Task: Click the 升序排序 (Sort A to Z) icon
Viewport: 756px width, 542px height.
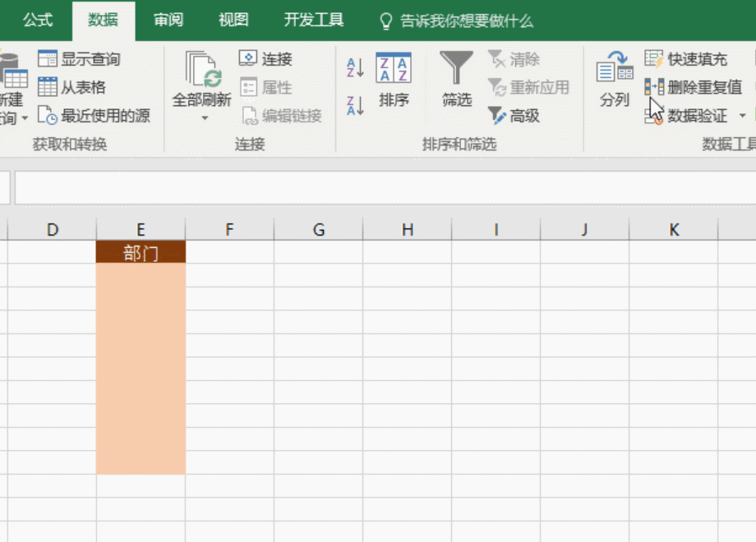Action: pos(353,70)
